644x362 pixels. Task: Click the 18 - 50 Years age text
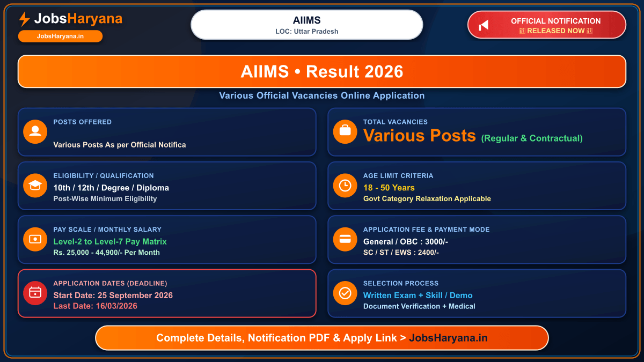[x=389, y=188]
